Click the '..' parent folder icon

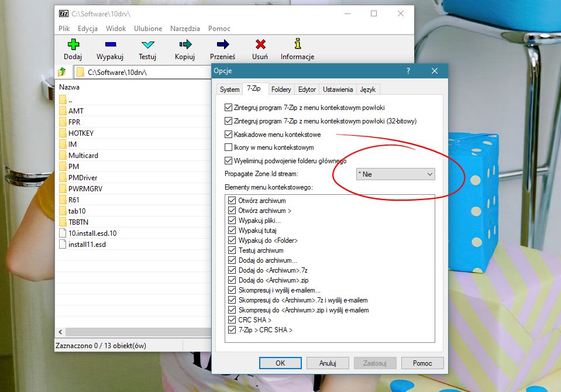(x=63, y=99)
